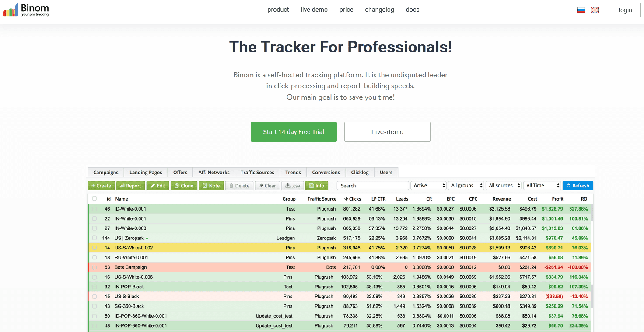Tick the select-all checkbox in the header
This screenshot has width=644, height=332.
[x=94, y=198]
